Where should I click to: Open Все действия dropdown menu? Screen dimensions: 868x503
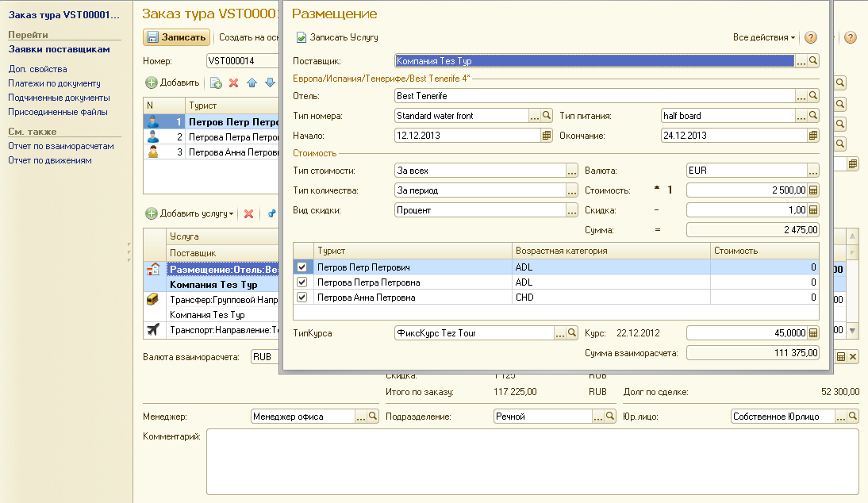[764, 37]
